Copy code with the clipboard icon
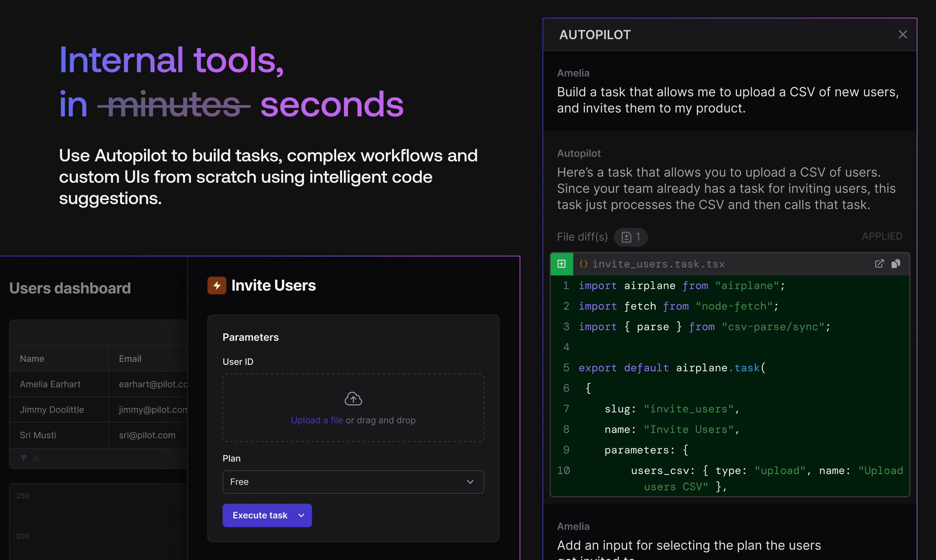936x560 pixels. coord(895,264)
